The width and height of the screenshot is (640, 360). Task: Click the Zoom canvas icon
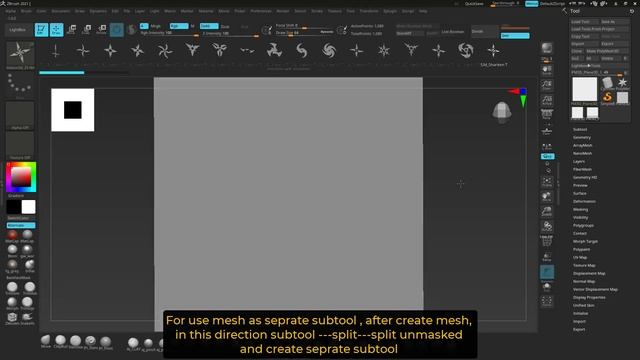547,85
